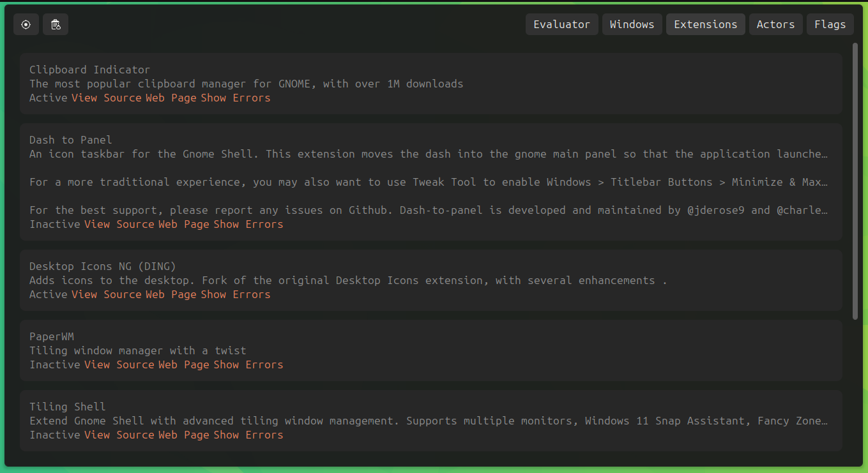Click the clear/trash icon in the top-left
Image resolution: width=868 pixels, height=473 pixels.
[x=56, y=24]
